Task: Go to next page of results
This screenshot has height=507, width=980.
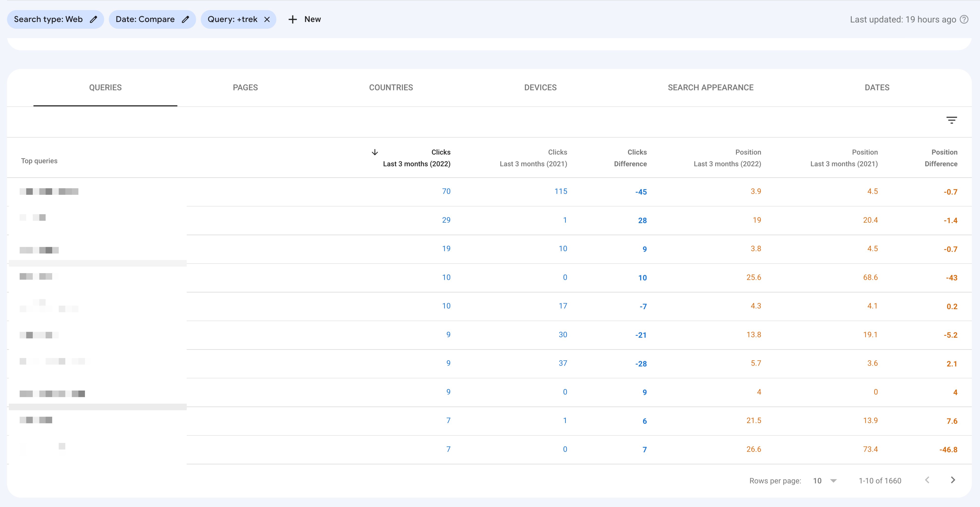Action: click(953, 480)
